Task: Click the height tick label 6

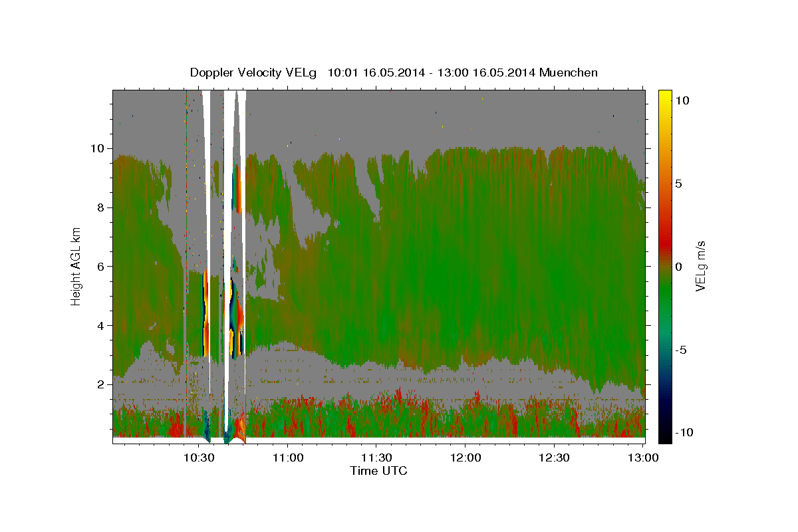Action: [x=100, y=266]
